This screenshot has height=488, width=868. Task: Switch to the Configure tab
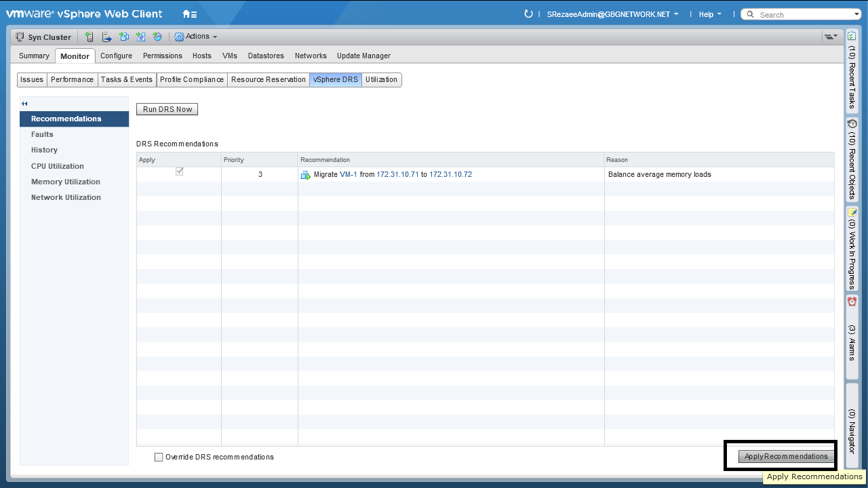pyautogui.click(x=116, y=56)
